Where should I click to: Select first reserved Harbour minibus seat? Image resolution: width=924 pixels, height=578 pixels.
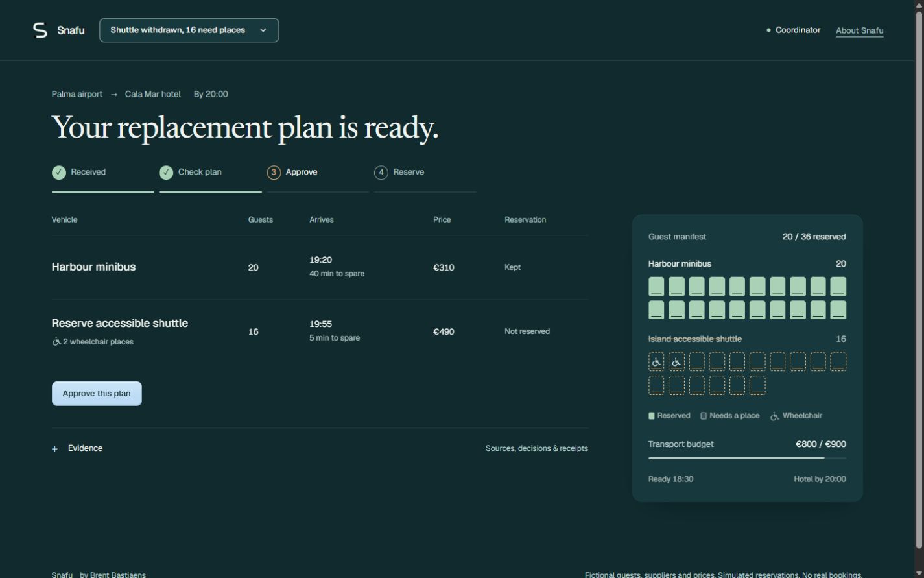[656, 286]
